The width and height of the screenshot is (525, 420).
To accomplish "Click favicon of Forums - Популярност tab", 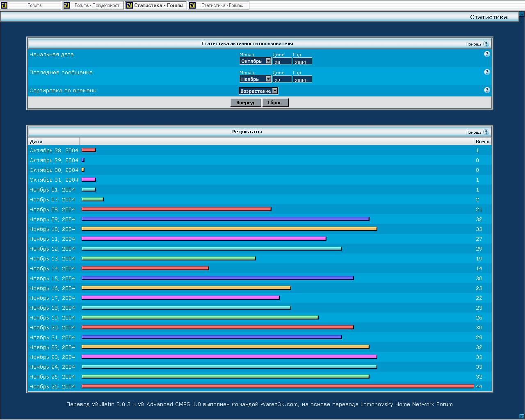I will tap(67, 5).
